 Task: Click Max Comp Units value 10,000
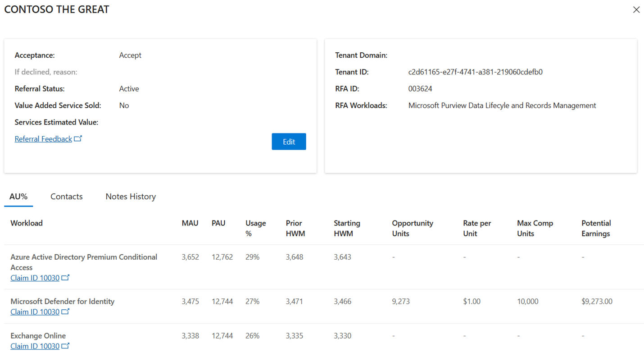coord(527,302)
